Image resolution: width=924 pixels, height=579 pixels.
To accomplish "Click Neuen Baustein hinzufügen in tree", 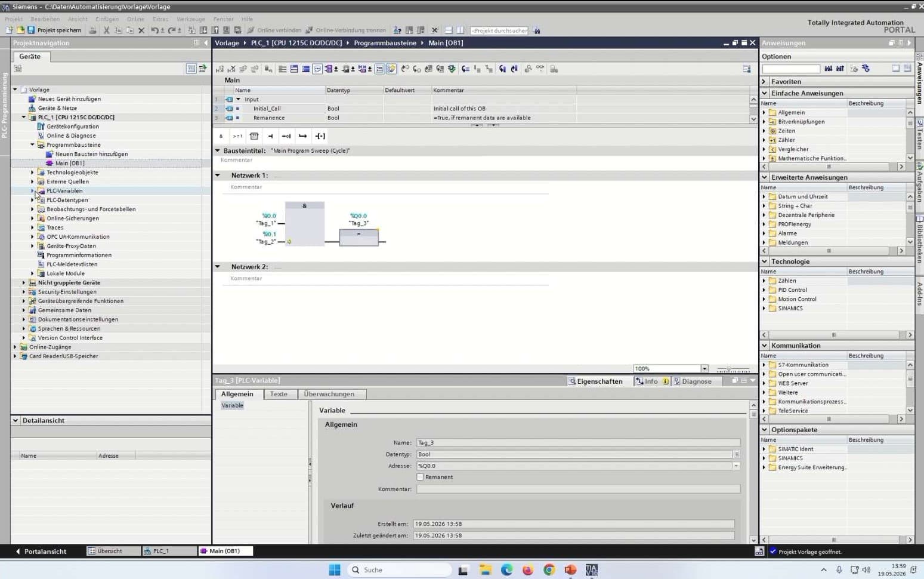I will pos(91,154).
